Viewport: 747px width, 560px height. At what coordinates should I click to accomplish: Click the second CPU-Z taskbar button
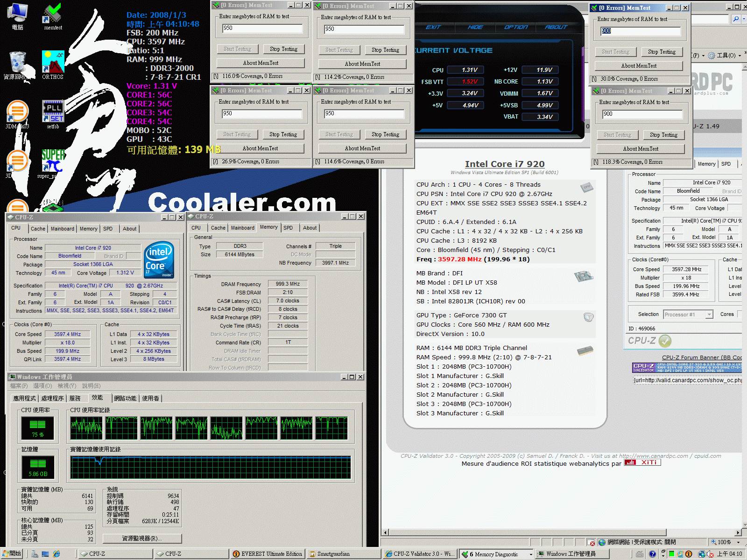click(191, 554)
